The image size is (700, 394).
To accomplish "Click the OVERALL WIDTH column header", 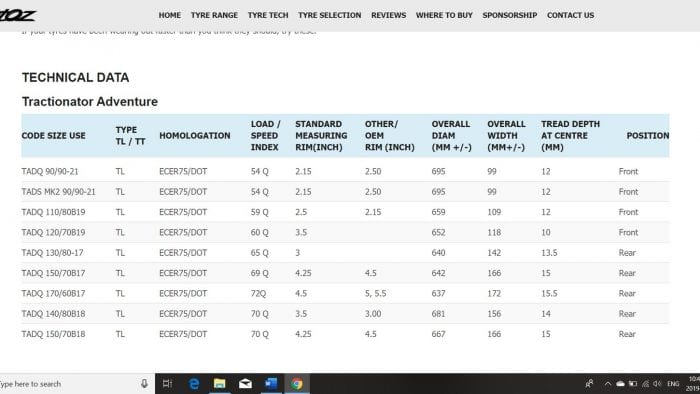I will [506, 136].
